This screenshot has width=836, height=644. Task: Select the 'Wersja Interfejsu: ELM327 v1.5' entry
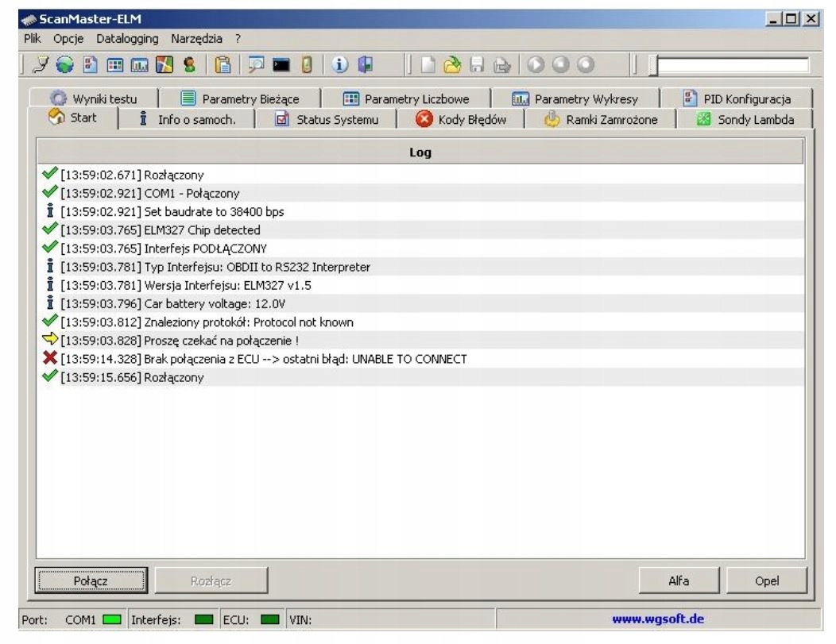tap(420, 285)
